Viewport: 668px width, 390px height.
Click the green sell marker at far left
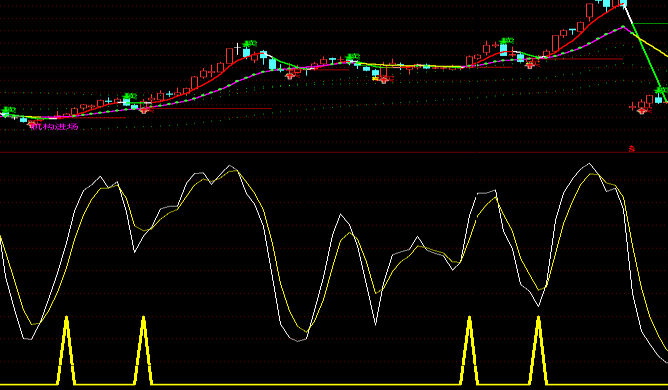click(8, 111)
